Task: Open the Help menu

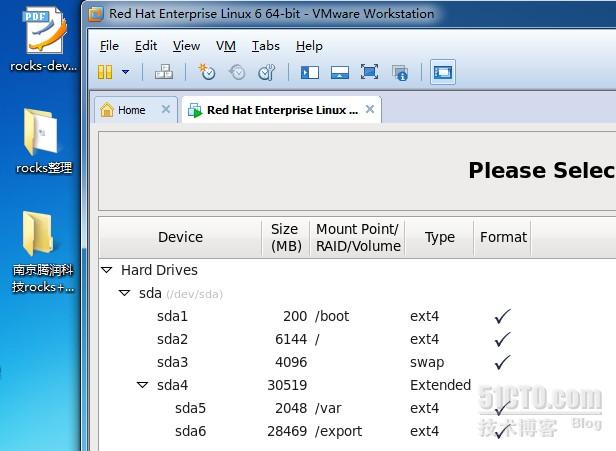Action: (x=309, y=46)
